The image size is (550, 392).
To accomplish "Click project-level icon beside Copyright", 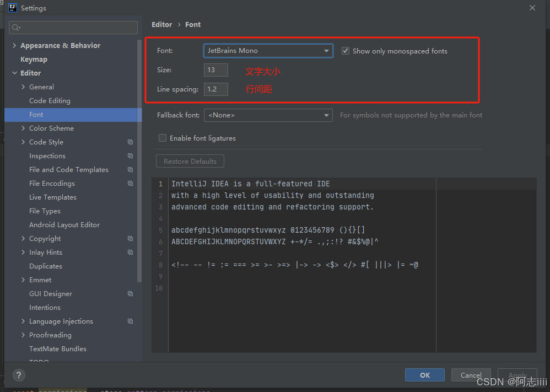I will pyautogui.click(x=130, y=239).
